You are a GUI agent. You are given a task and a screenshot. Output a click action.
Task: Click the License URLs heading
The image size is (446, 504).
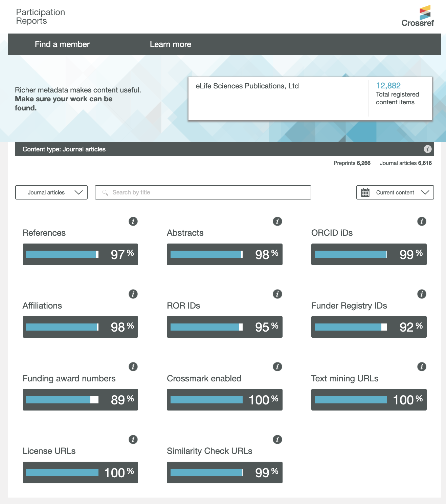coord(49,451)
